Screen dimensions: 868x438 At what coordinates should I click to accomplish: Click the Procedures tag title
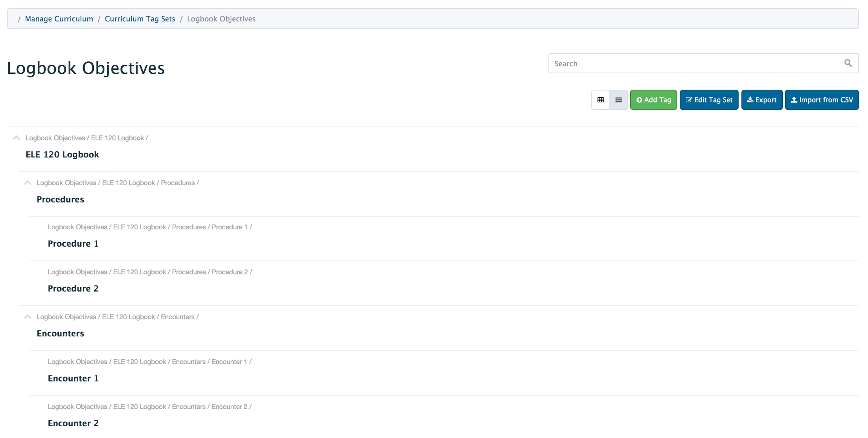pos(60,199)
